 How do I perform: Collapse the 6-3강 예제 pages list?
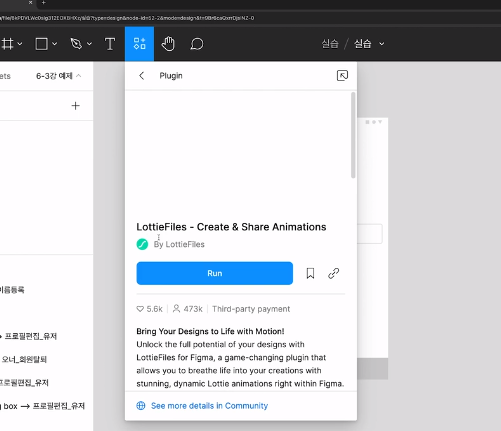pyautogui.click(x=79, y=76)
